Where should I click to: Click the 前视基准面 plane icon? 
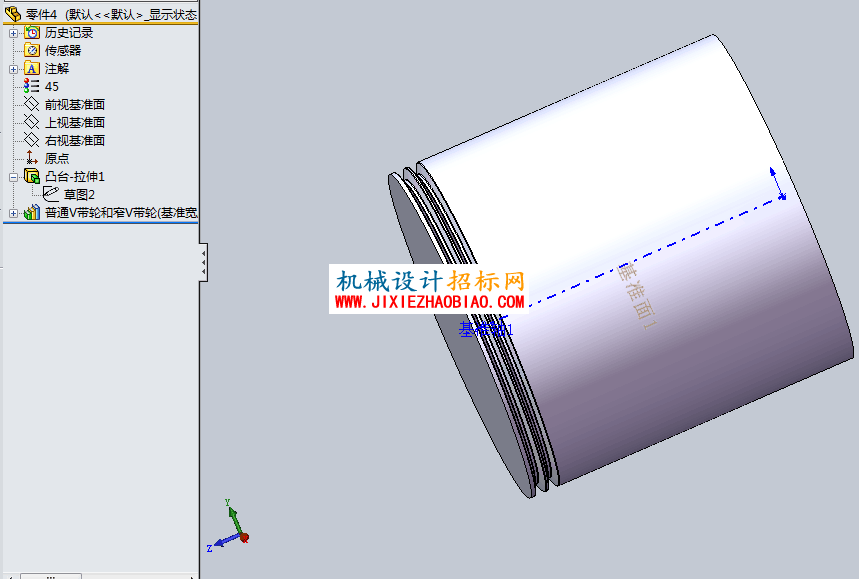point(32,104)
